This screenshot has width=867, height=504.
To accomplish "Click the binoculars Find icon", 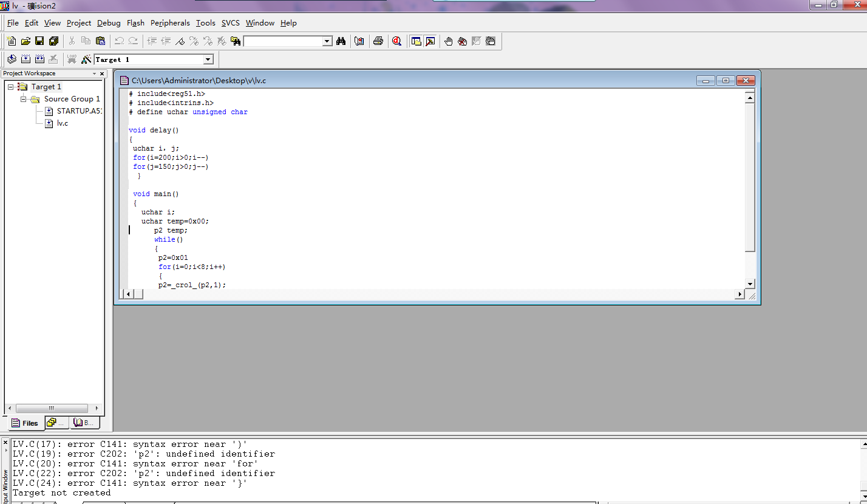I will 341,41.
